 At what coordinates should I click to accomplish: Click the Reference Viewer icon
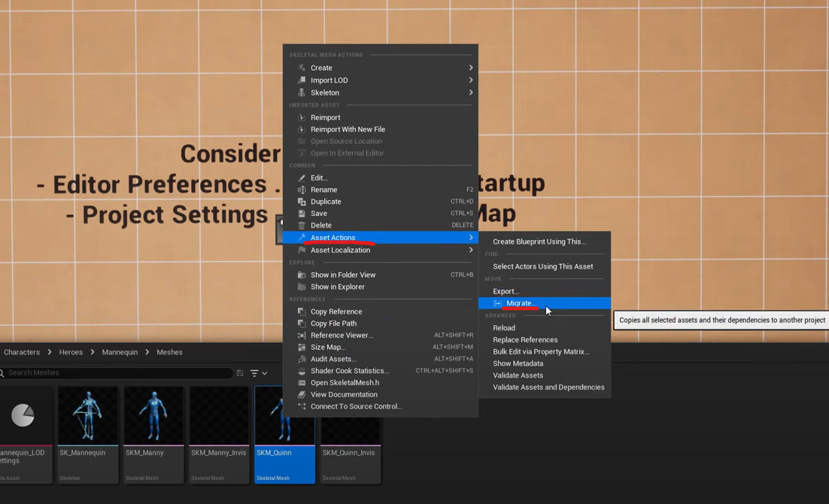click(x=302, y=335)
